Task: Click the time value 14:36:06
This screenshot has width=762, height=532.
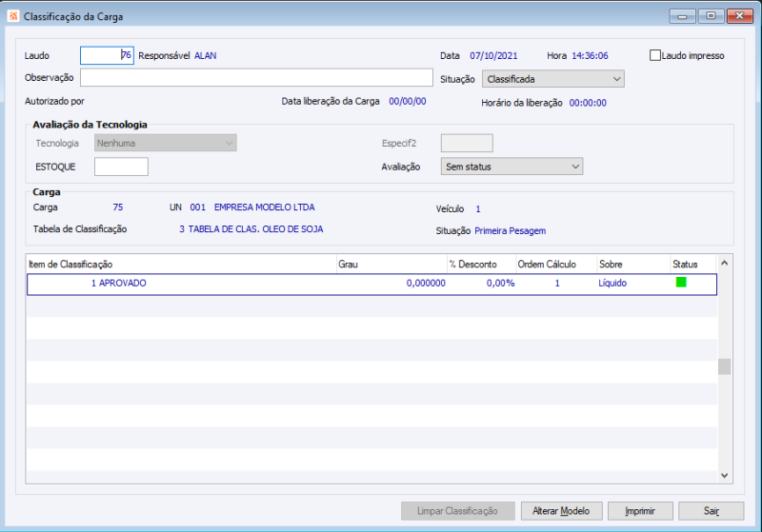Action: [590, 56]
